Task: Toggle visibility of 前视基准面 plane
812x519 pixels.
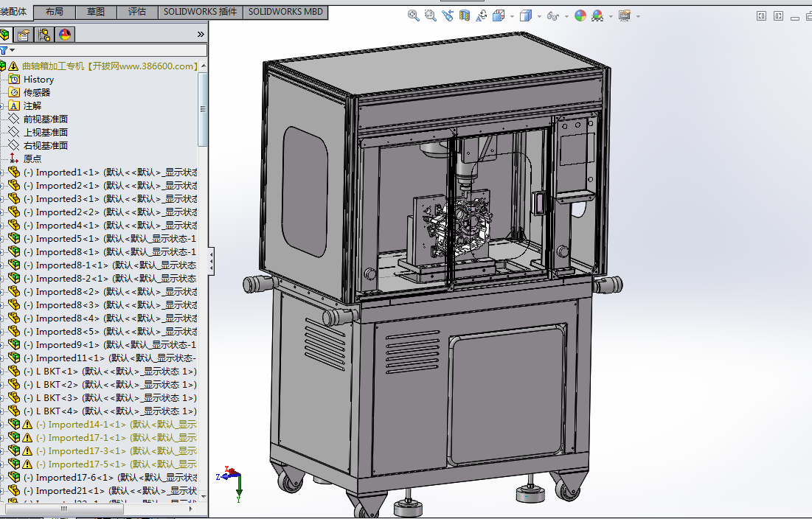Action: point(46,119)
